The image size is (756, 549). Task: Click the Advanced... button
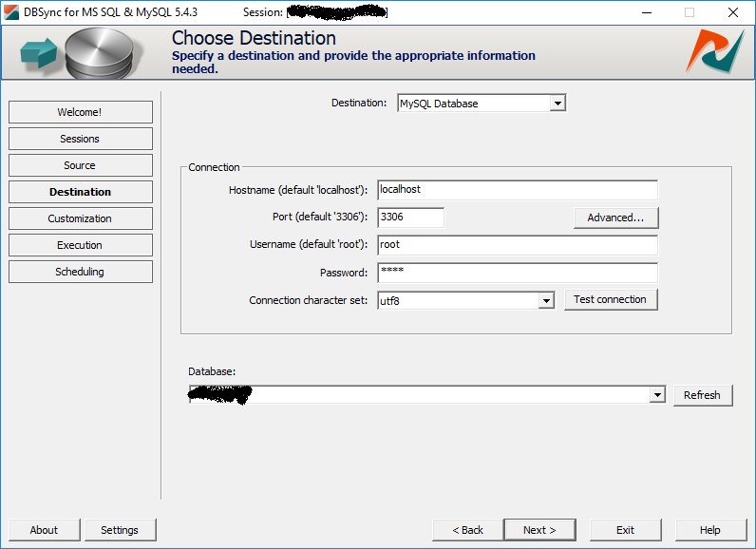615,218
